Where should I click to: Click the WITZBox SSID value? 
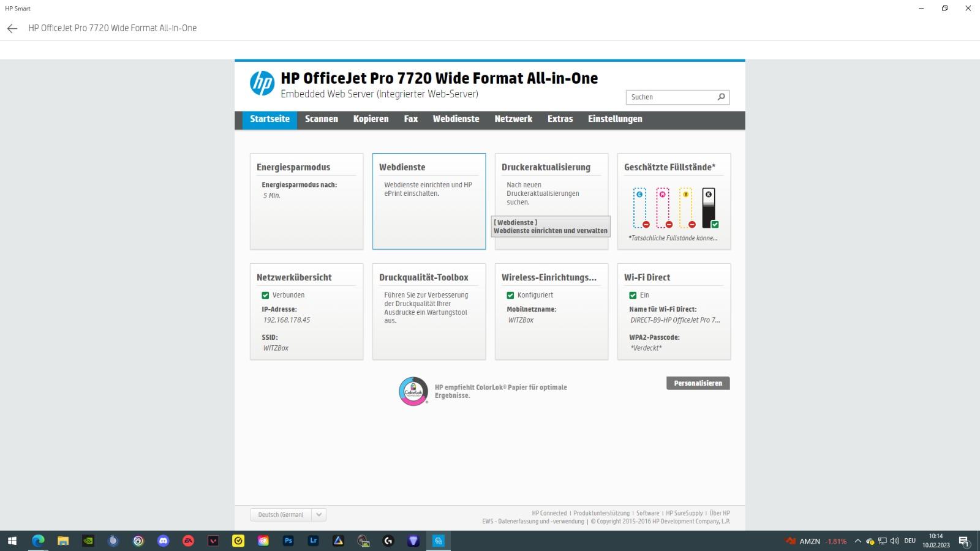(276, 348)
